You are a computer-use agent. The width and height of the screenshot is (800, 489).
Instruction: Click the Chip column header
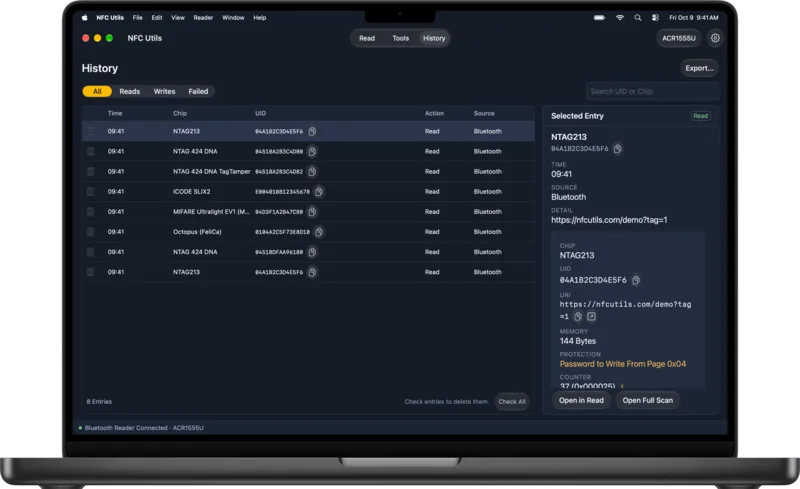(180, 113)
